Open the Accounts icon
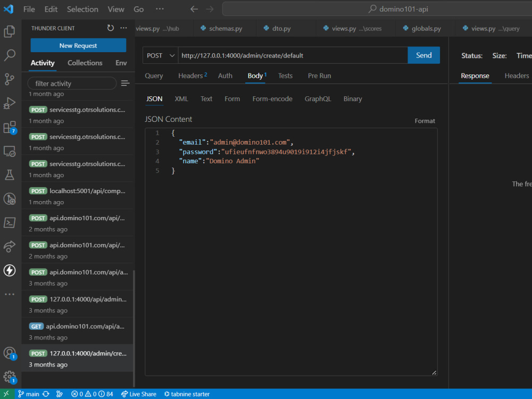 10,353
